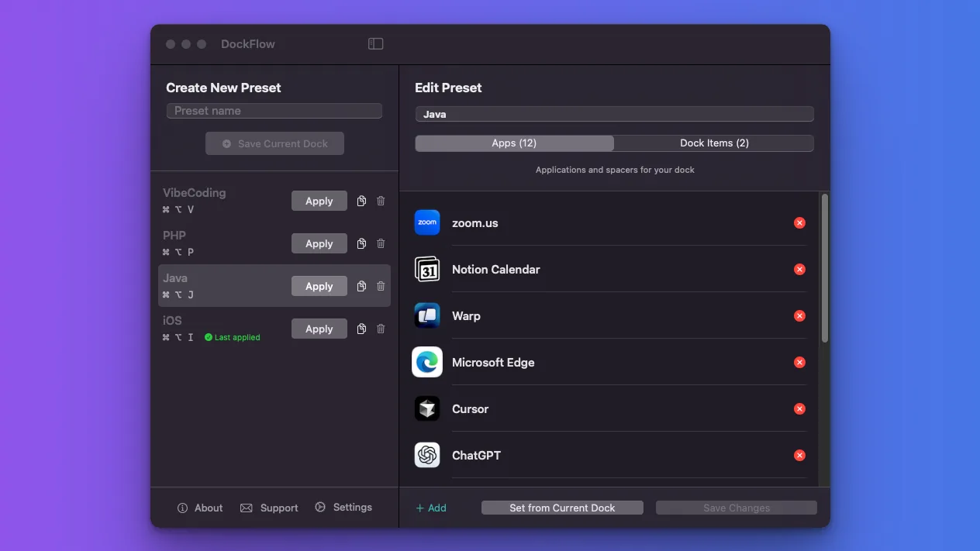Add a new app to the preset

431,508
